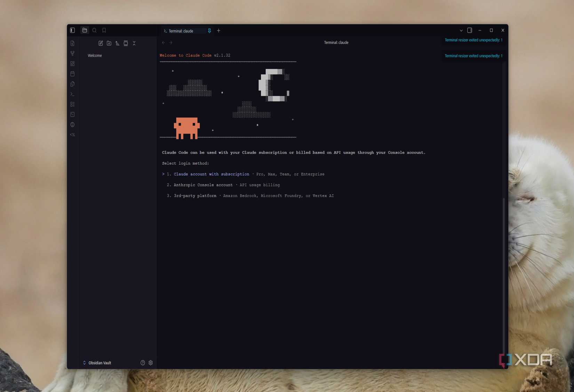The width and height of the screenshot is (574, 392).
Task: Dismiss the Terminal resizer exited notification
Action: [x=473, y=40]
